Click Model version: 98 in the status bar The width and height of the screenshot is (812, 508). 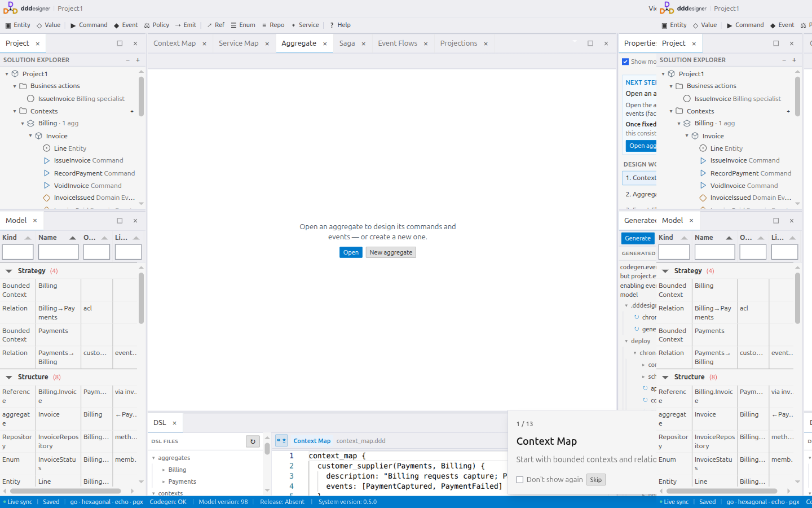pos(223,502)
